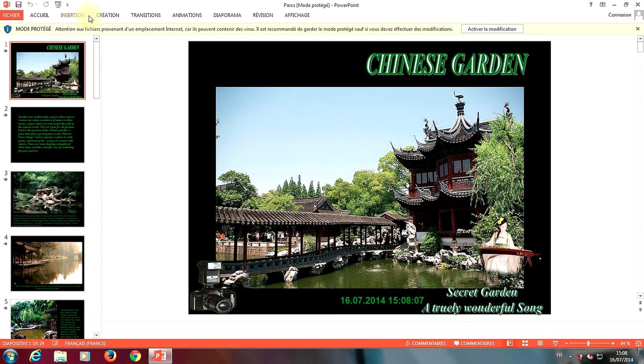The image size is (644, 364).
Task: Click the Connexion sign-in link
Action: click(x=620, y=15)
